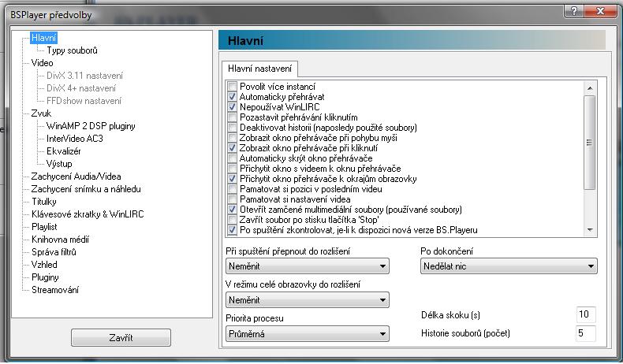Enable Pamatovat si pozici v posledním videu

click(x=233, y=189)
